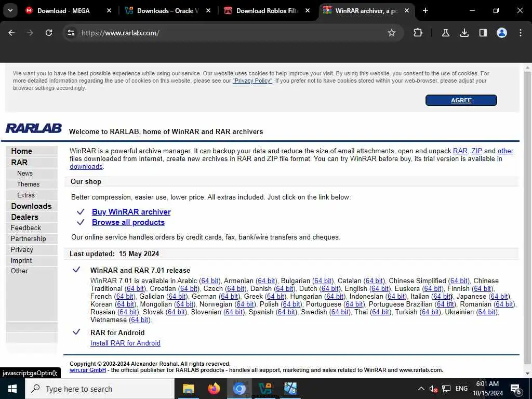Download the Arabic 64 bit version

point(210,281)
